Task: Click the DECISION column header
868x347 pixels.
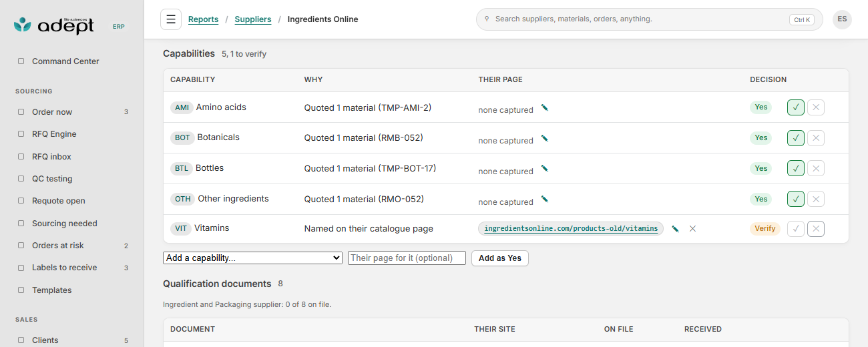Action: [x=769, y=79]
